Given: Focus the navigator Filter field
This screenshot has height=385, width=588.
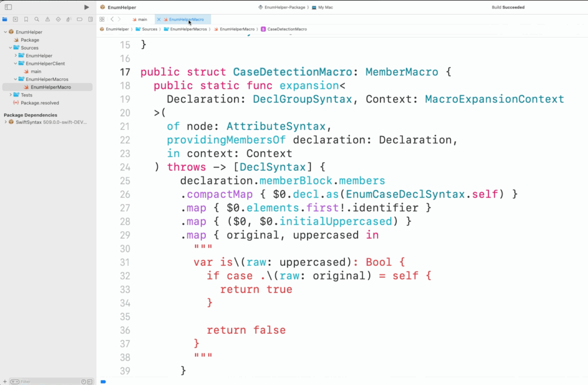Looking at the screenshot, I should click(47, 382).
